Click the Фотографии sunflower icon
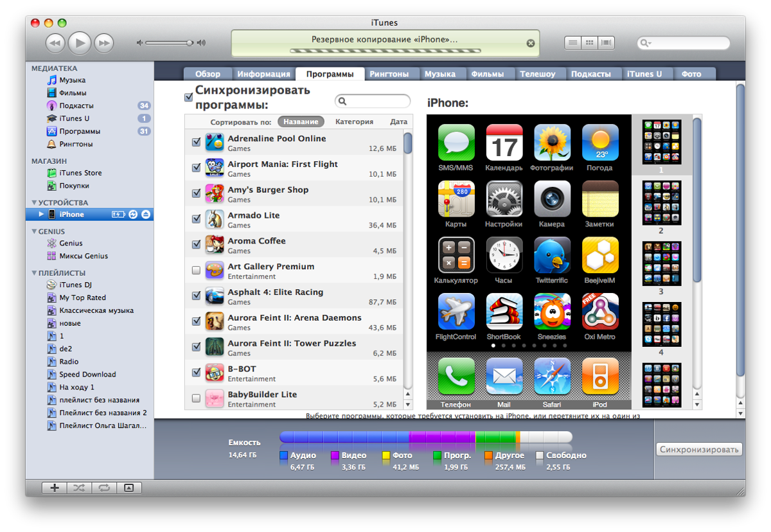 [x=552, y=143]
